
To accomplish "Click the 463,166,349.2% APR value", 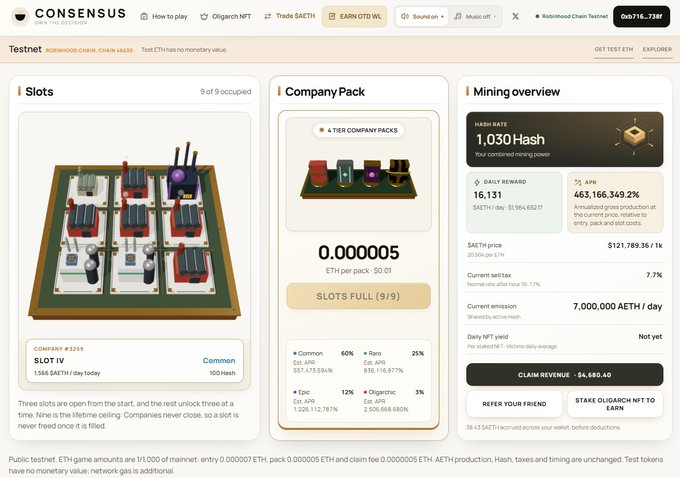I will pos(606,195).
